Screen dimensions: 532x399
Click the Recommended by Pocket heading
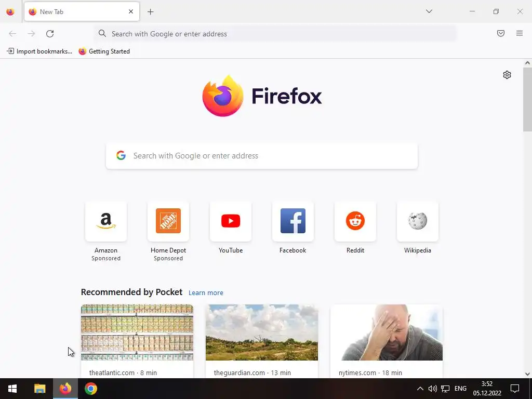click(x=131, y=292)
